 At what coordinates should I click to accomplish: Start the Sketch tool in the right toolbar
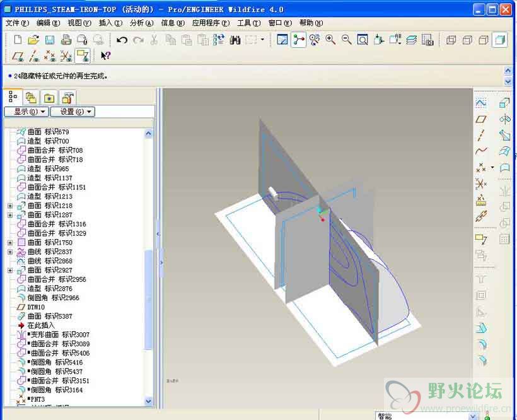click(481, 103)
